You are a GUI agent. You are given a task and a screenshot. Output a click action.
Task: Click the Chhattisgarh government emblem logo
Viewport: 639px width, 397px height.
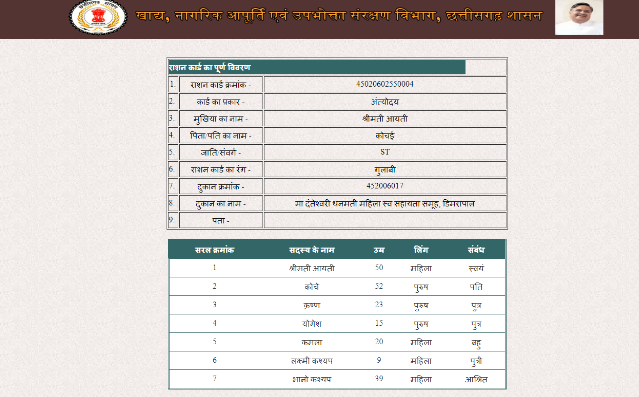(x=98, y=17)
